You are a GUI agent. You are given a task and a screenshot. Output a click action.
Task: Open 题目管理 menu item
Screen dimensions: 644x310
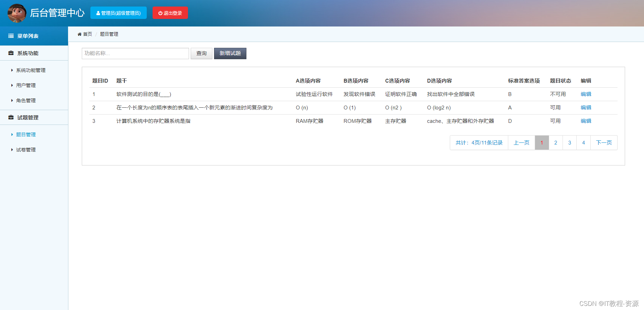pos(26,135)
